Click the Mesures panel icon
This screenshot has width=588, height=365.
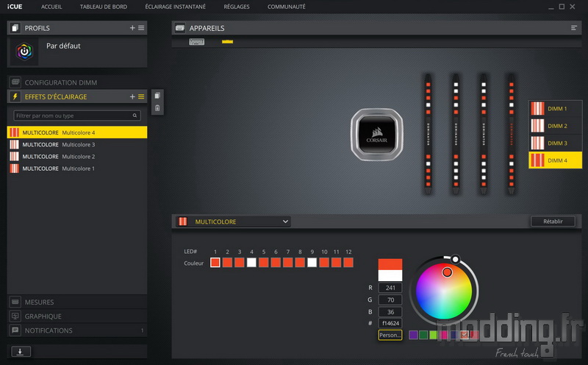point(15,302)
